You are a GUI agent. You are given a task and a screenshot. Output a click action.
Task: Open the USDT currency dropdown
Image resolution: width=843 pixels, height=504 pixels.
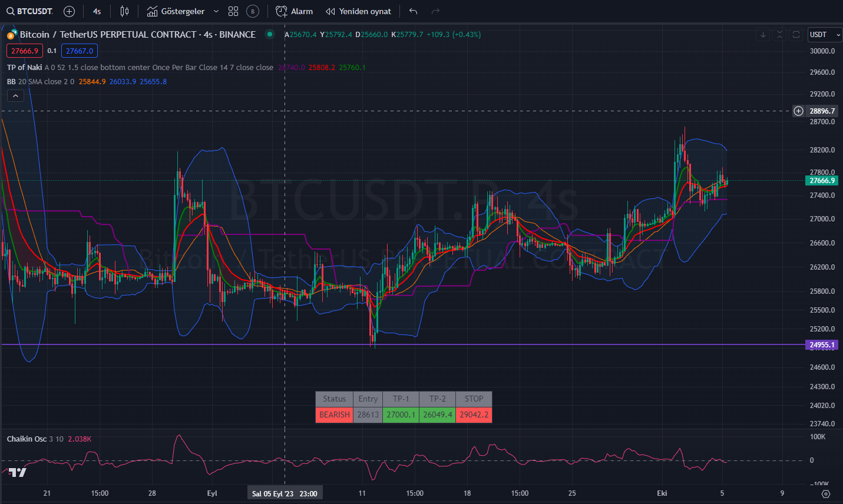824,35
